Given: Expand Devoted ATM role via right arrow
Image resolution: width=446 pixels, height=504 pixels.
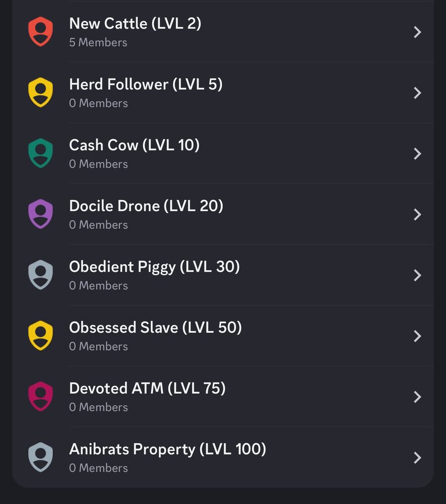Looking at the screenshot, I should 417,397.
